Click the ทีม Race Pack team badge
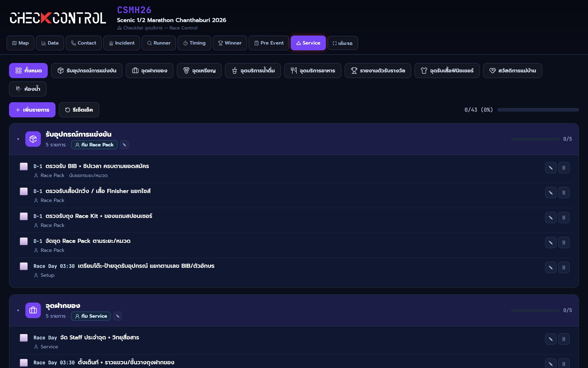This screenshot has width=588, height=368. tap(94, 145)
